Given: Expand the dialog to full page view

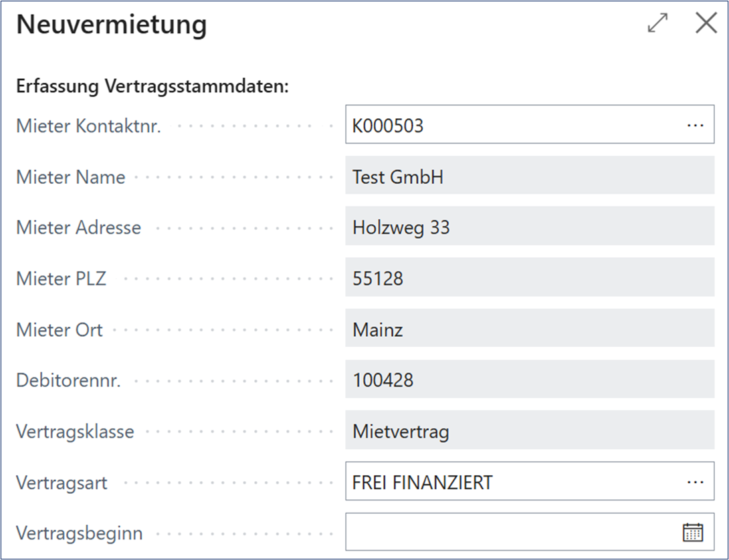Looking at the screenshot, I should [657, 23].
